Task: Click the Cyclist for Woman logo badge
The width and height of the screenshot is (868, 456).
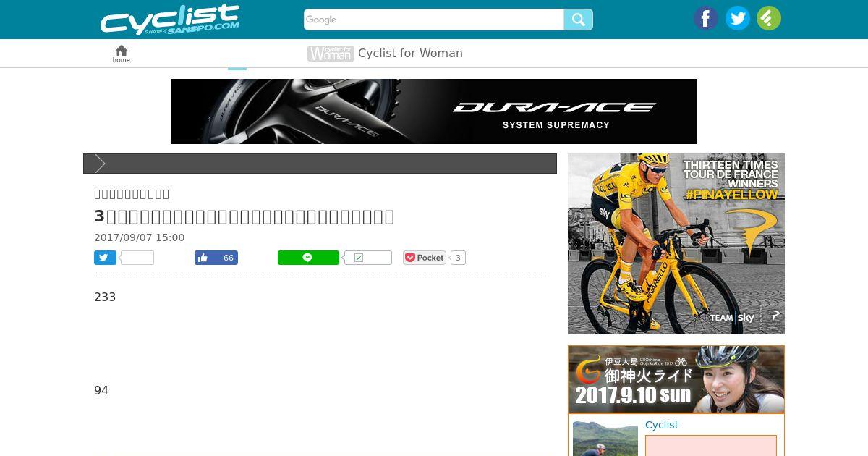Action: 331,54
